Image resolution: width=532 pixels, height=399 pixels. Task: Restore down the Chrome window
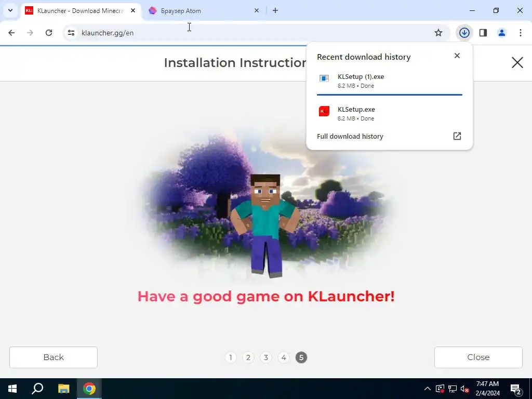[496, 10]
